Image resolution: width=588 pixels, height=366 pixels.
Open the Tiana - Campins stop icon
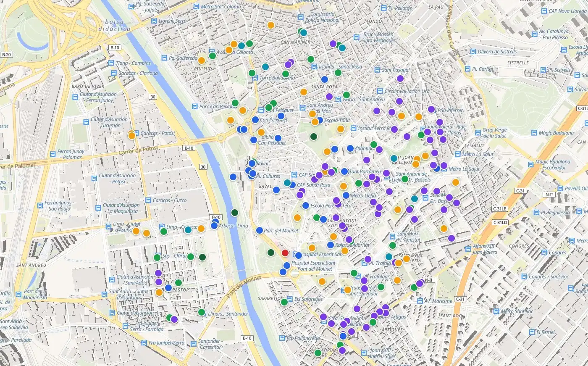pyautogui.click(x=111, y=63)
